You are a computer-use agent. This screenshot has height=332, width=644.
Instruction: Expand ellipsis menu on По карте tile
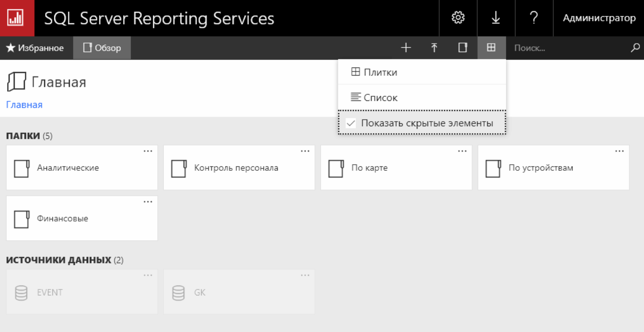point(462,151)
